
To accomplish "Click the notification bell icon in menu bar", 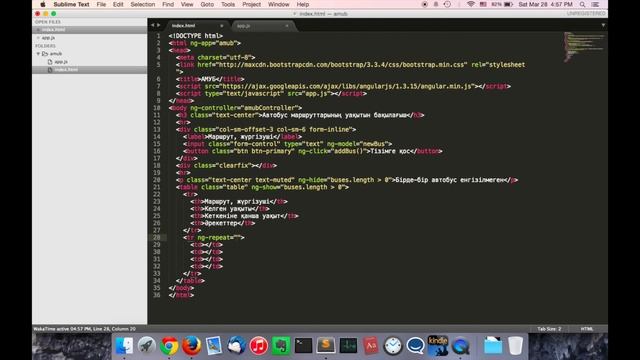I will click(436, 4).
